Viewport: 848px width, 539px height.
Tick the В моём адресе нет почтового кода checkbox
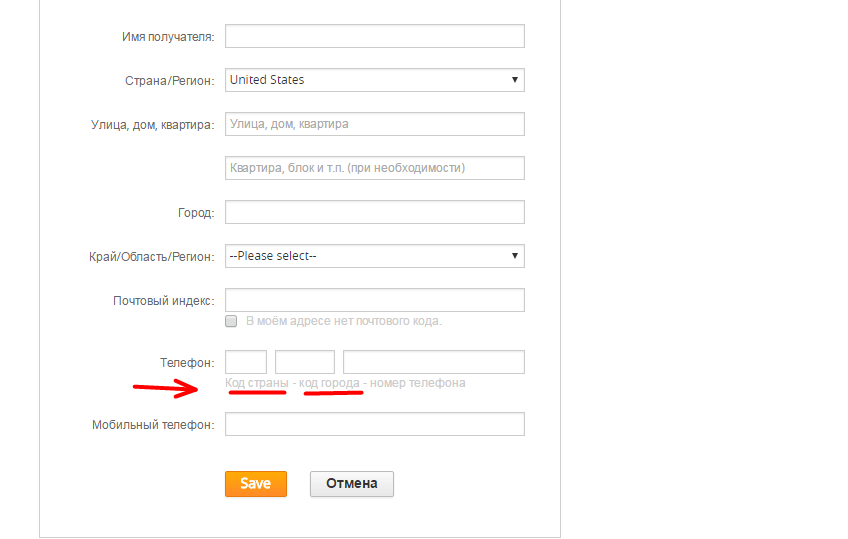click(231, 321)
